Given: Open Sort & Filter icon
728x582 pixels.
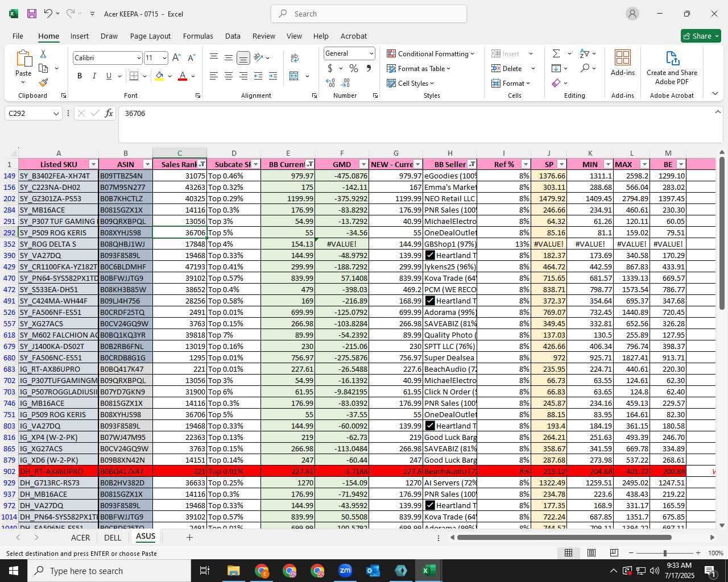Looking at the screenshot, I should 585,53.
